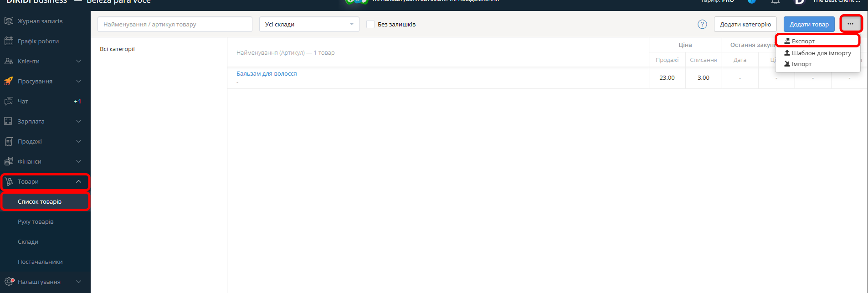Image resolution: width=868 pixels, height=293 pixels.
Task: Click the Зарплата calculator icon
Action: (x=8, y=121)
